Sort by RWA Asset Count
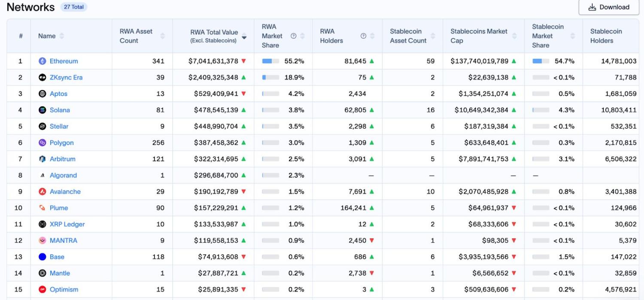 point(162,36)
